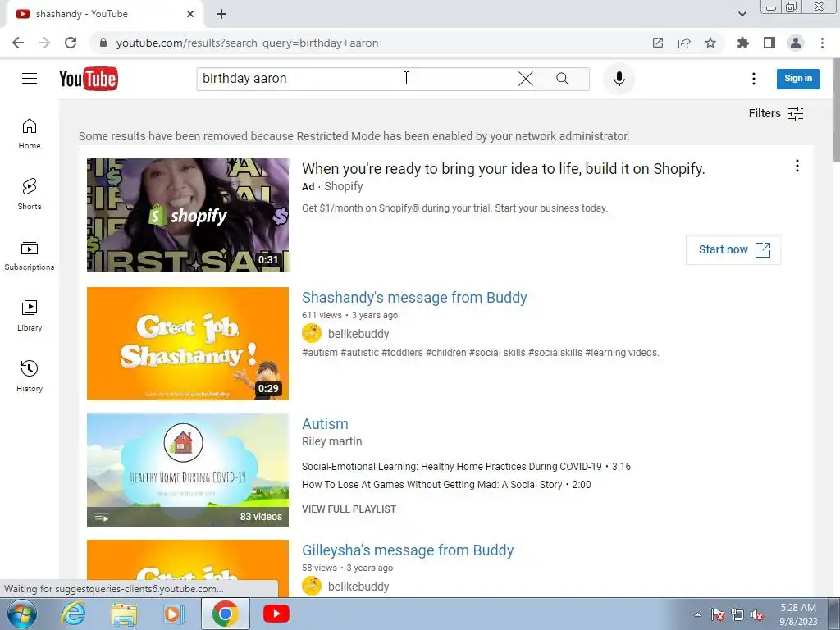Open Chrome's three-dot menu
The height and width of the screenshot is (630, 840).
pyautogui.click(x=822, y=43)
